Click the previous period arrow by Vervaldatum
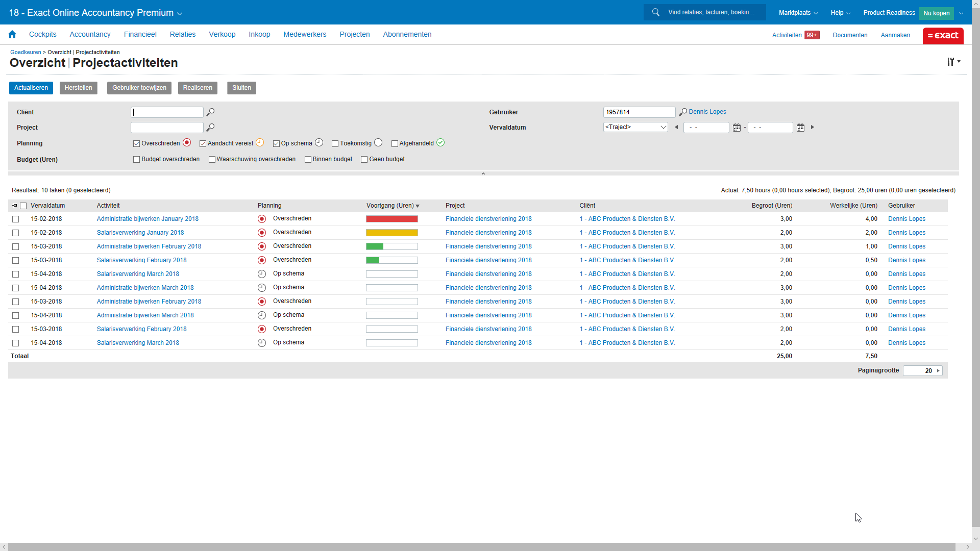This screenshot has height=551, width=980. tap(676, 128)
